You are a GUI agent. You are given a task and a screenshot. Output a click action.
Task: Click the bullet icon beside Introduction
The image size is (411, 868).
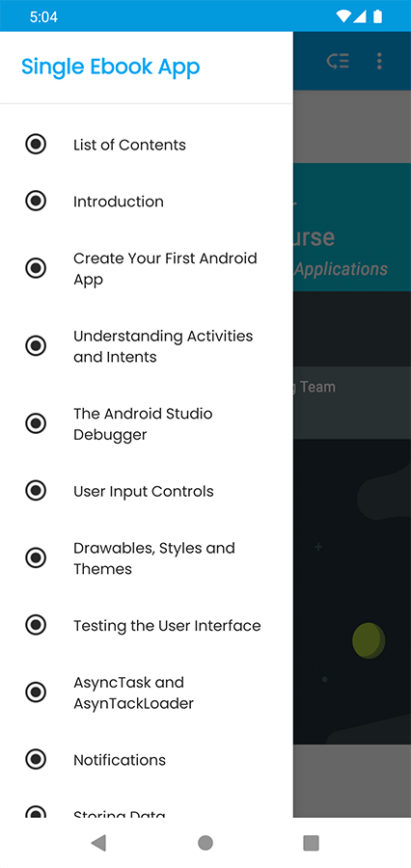(36, 201)
